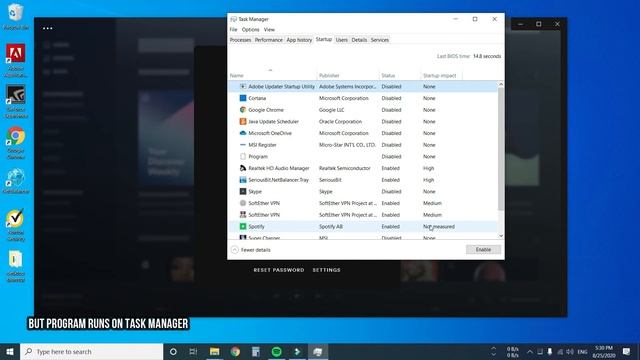Click the Realtek HD Audio Manager icon

tap(243, 168)
